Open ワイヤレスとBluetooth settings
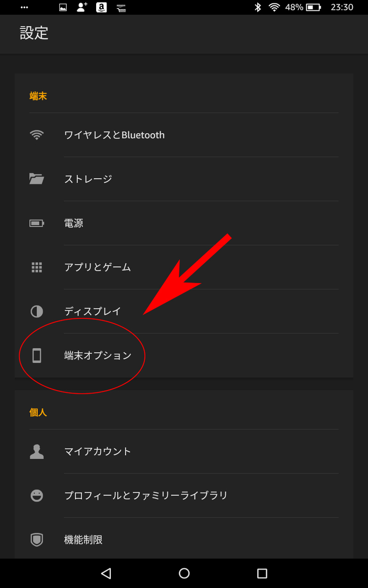The height and width of the screenshot is (588, 368). tap(184, 135)
